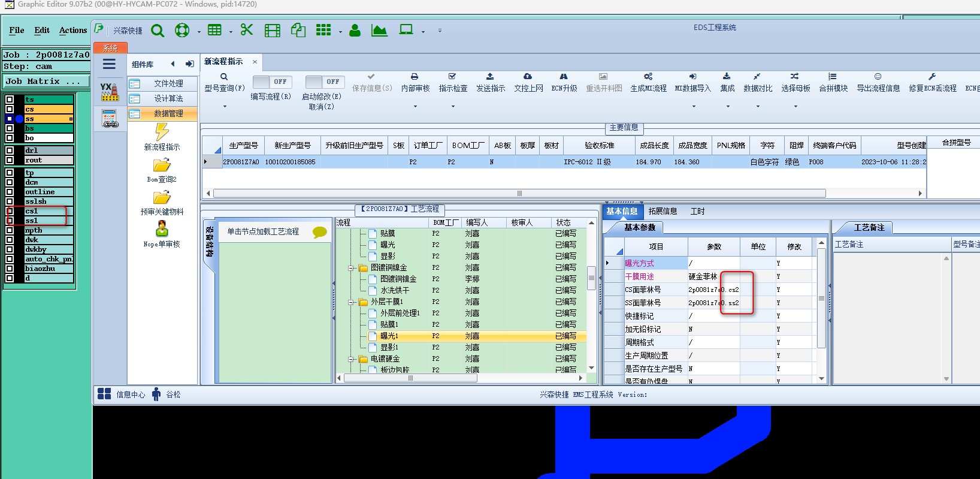The width and height of the screenshot is (980, 479).
Task: Click the speech bubble icon beside 单击节点加载工艺流程
Action: tap(320, 232)
